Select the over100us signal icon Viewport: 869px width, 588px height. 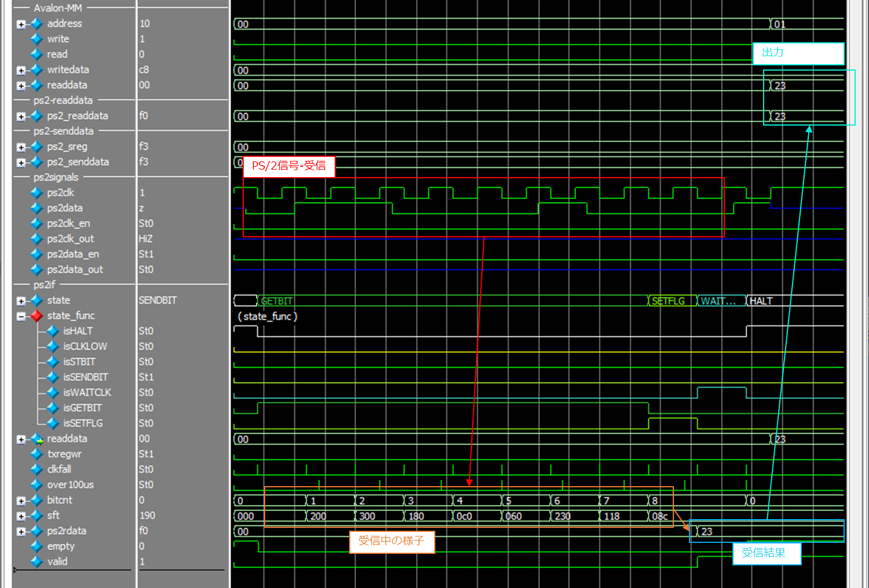36,484
